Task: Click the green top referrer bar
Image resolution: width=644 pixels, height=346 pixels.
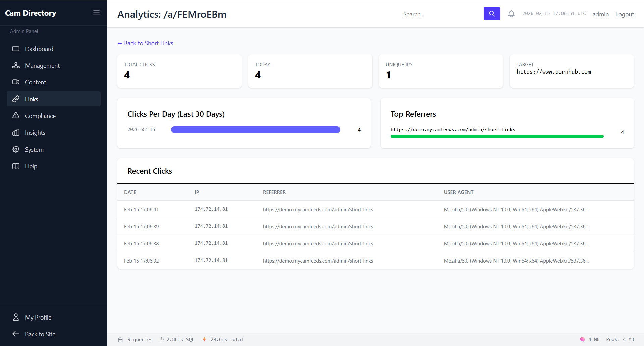Action: (x=497, y=136)
